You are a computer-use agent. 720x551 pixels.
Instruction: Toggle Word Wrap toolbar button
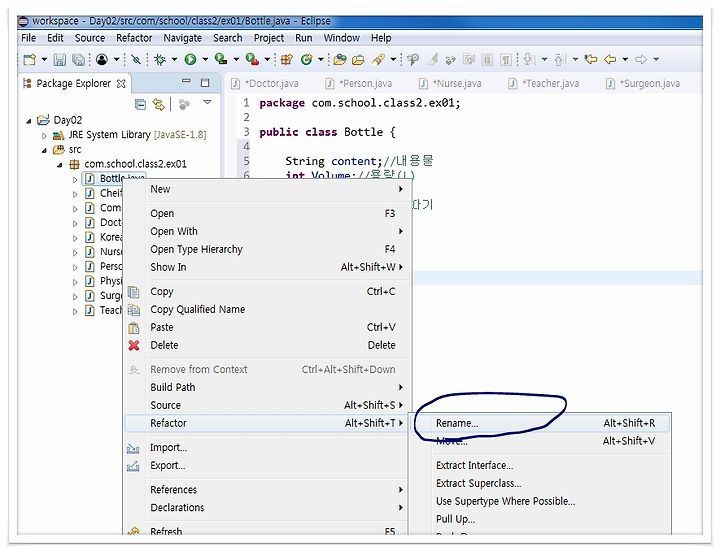coord(469,59)
